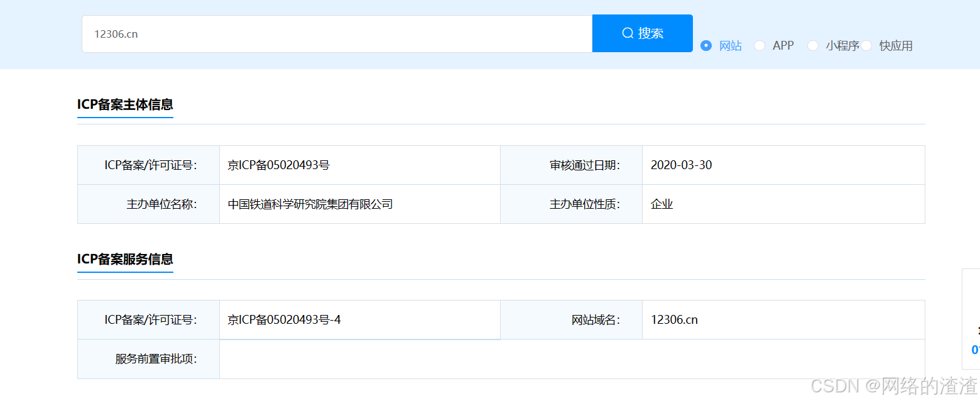The width and height of the screenshot is (980, 403).
Task: Click the website domain value 12306.cn
Action: click(x=674, y=320)
